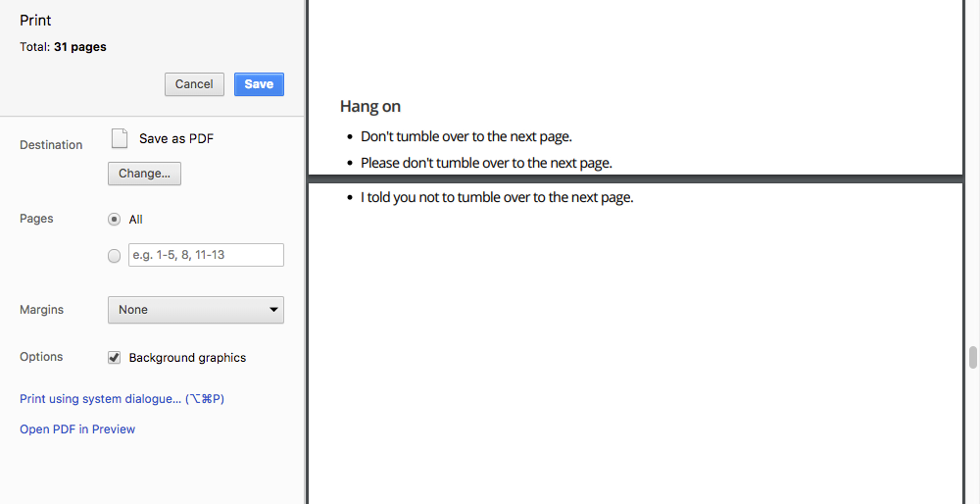
Task: Click the dark page break divider in preview
Action: (x=635, y=178)
